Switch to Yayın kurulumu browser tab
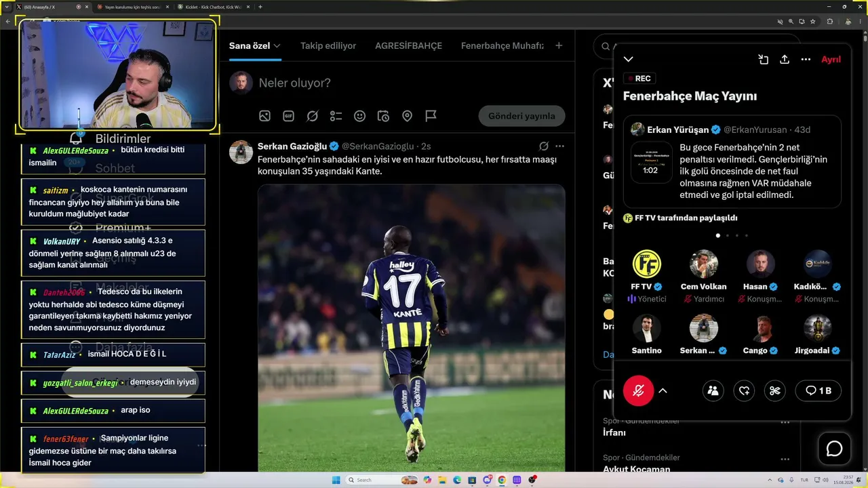 [x=132, y=7]
